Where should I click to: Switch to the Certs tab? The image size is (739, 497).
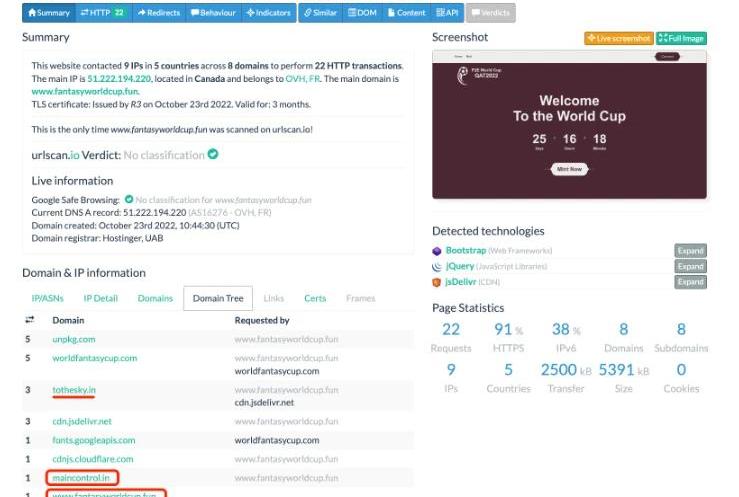pyautogui.click(x=315, y=298)
